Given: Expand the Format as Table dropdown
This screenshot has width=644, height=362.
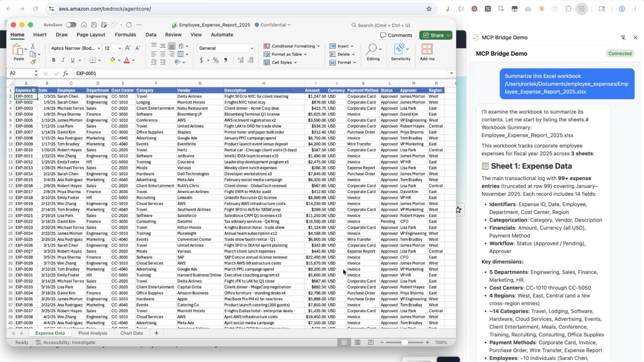Looking at the screenshot, I should pos(285,54).
